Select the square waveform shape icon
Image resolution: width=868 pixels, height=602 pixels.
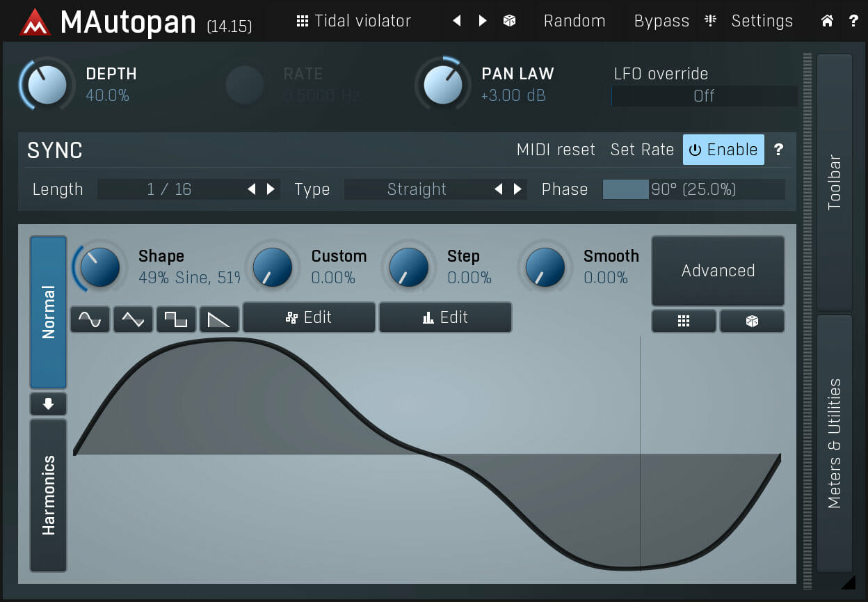(x=177, y=319)
